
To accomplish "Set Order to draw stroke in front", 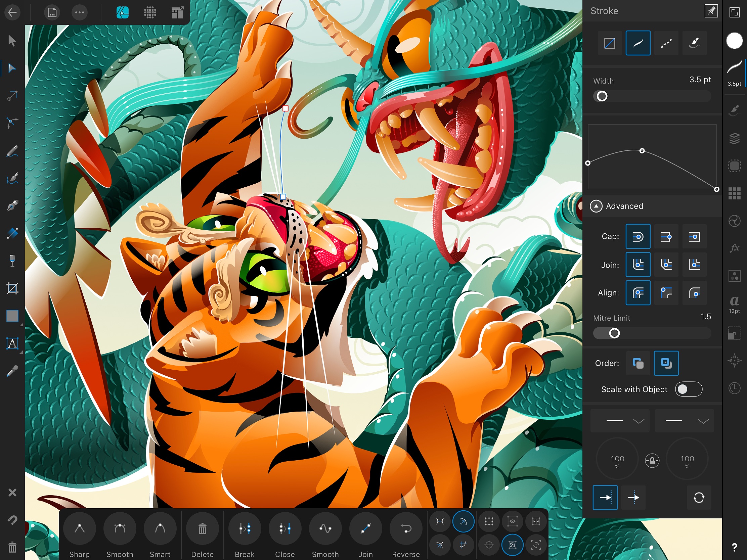I will click(x=666, y=363).
